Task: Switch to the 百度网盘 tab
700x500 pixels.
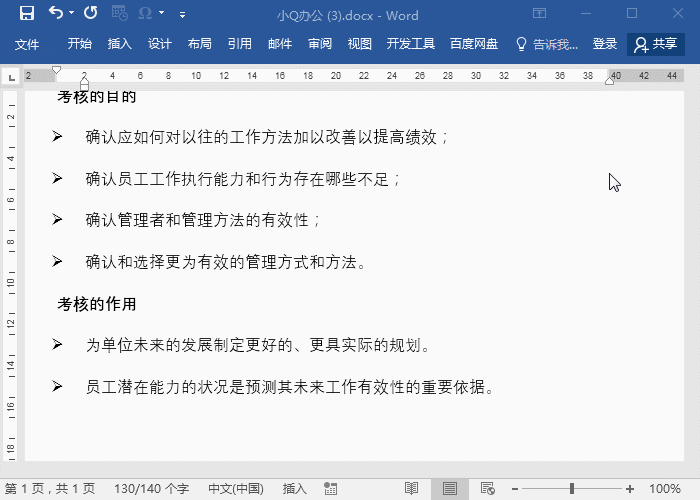Action: [474, 44]
